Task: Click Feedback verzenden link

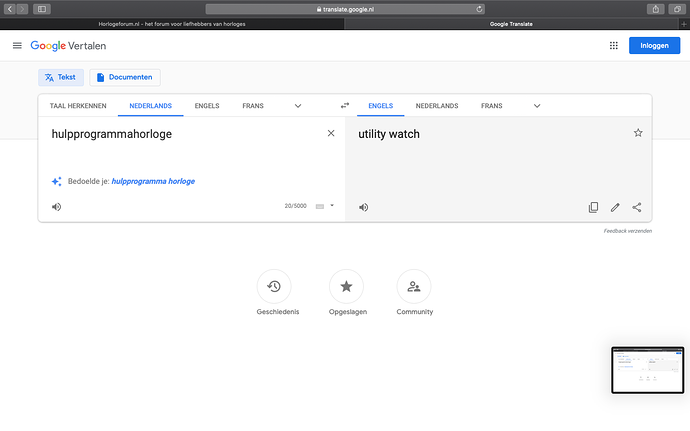Action: click(x=628, y=231)
